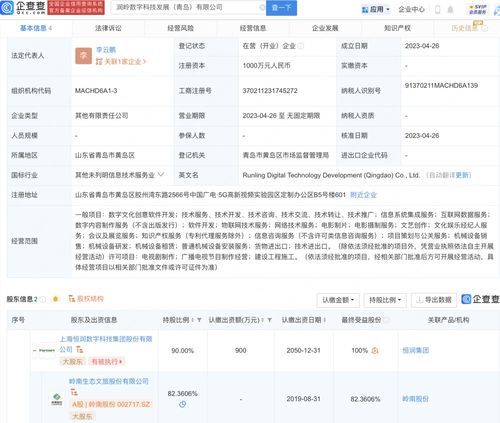Focus the company name search field

pos(187,7)
